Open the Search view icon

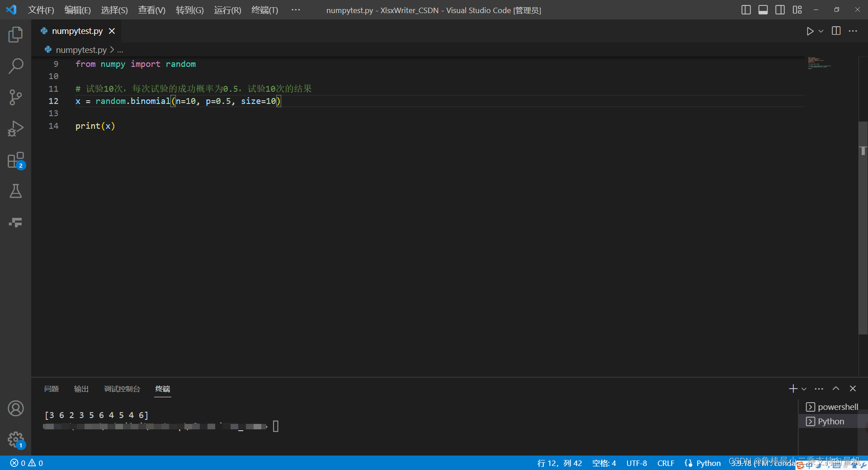(15, 66)
